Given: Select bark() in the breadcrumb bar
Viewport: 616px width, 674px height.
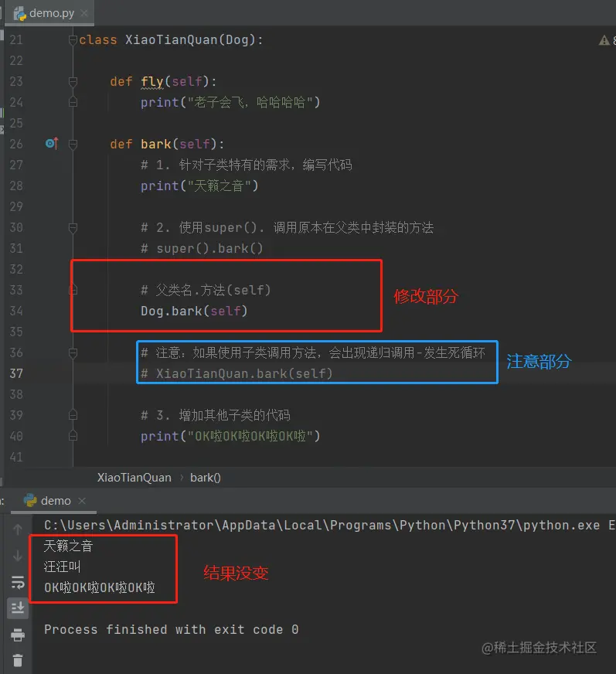Looking at the screenshot, I should [x=205, y=478].
